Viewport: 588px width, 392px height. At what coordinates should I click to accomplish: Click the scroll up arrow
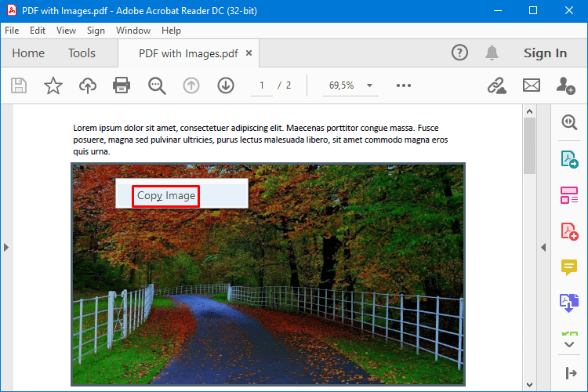529,111
